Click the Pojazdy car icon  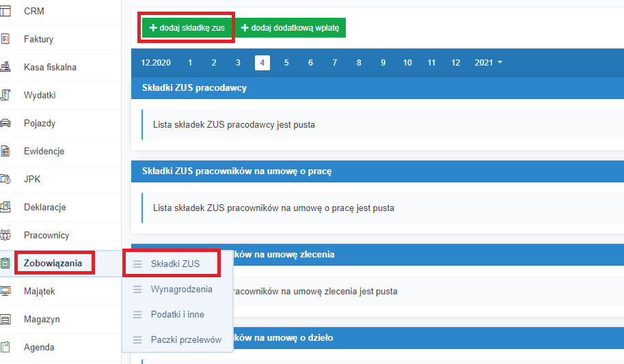(5, 123)
